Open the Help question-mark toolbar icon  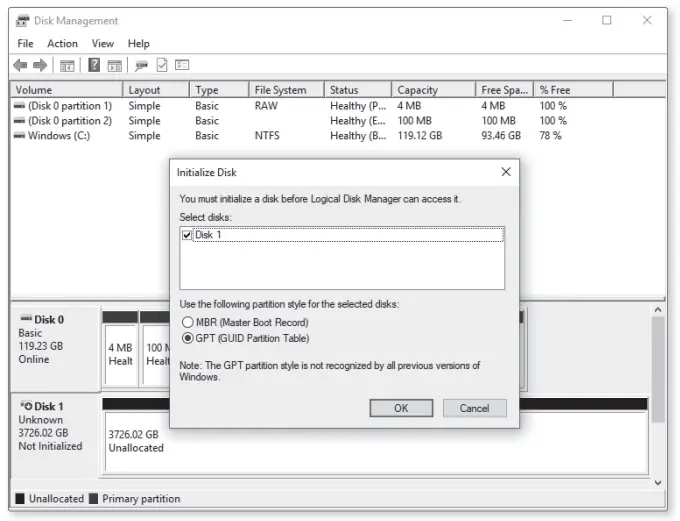tap(94, 65)
